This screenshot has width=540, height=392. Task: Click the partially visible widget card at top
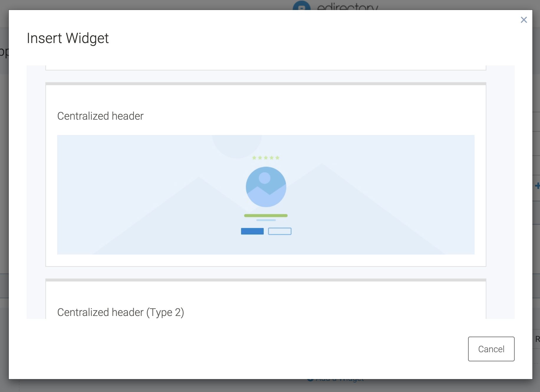click(266, 67)
